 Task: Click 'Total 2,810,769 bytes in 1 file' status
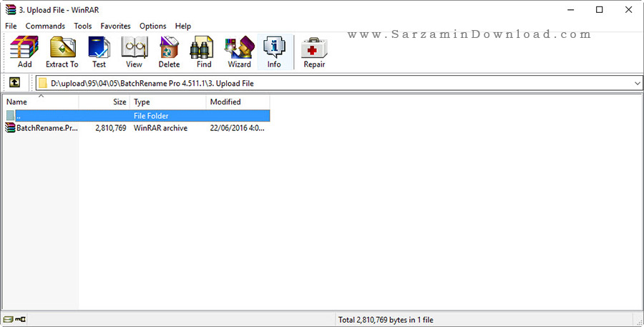click(386, 320)
